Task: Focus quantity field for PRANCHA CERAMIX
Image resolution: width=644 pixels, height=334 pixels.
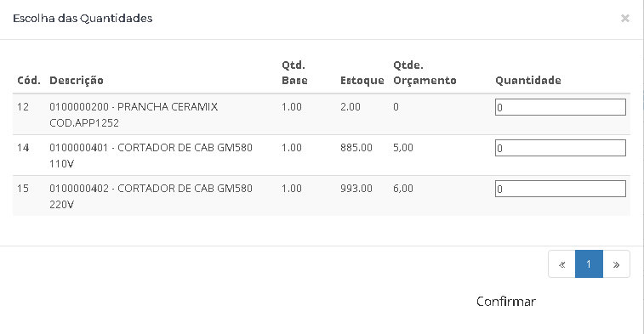Action: click(561, 107)
